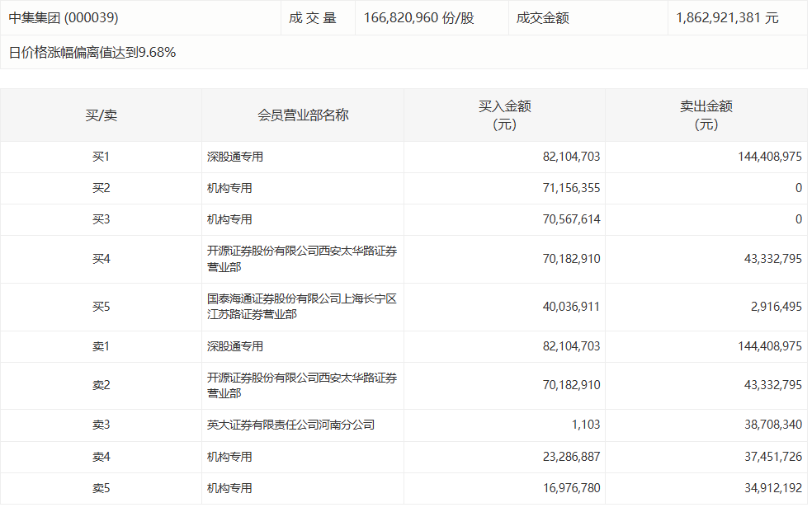Select volume value 166,820,960 份/股
The height and width of the screenshot is (512, 812).
(419, 18)
